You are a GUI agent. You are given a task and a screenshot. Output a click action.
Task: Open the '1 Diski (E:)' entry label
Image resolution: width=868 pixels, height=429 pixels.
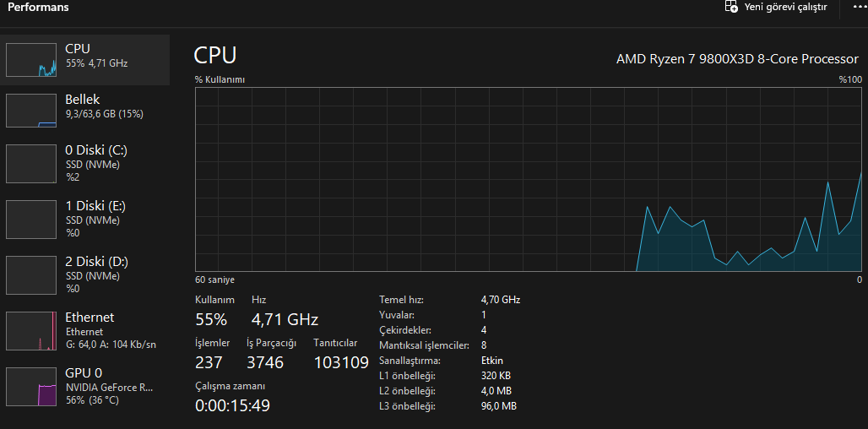pos(95,206)
